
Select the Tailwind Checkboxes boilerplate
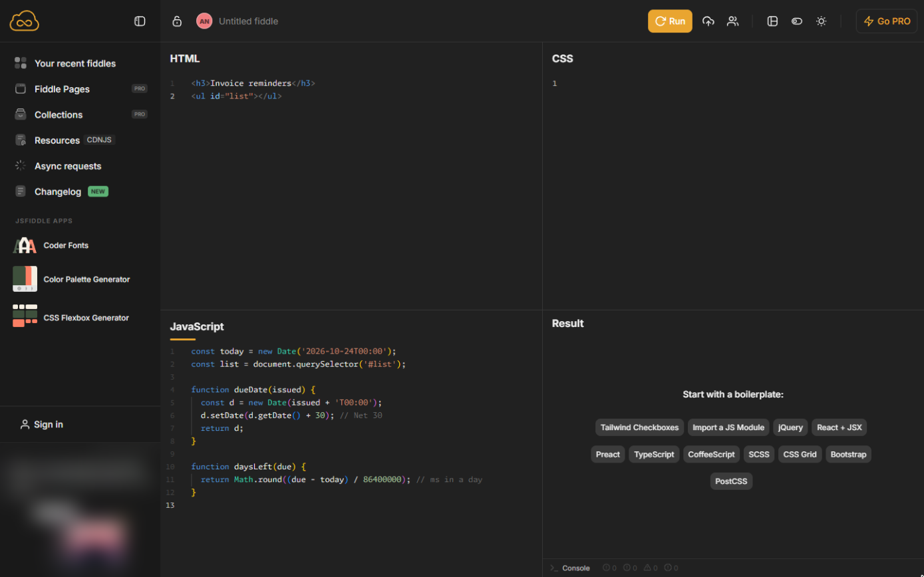(x=639, y=427)
